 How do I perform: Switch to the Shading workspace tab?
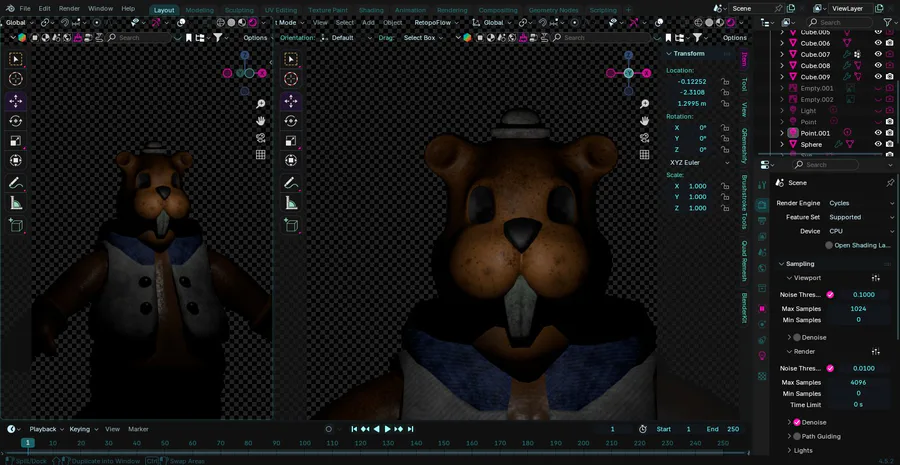(x=371, y=10)
